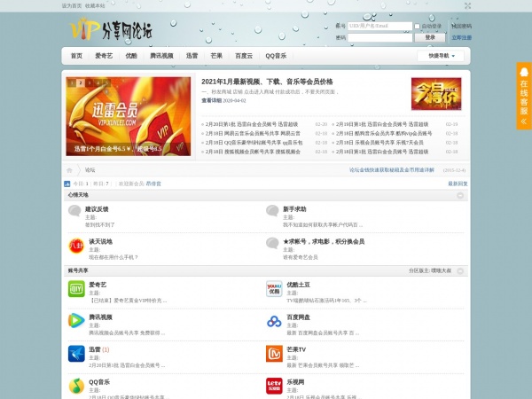Focus the 密码 password input field
532x399 pixels.
click(x=379, y=37)
